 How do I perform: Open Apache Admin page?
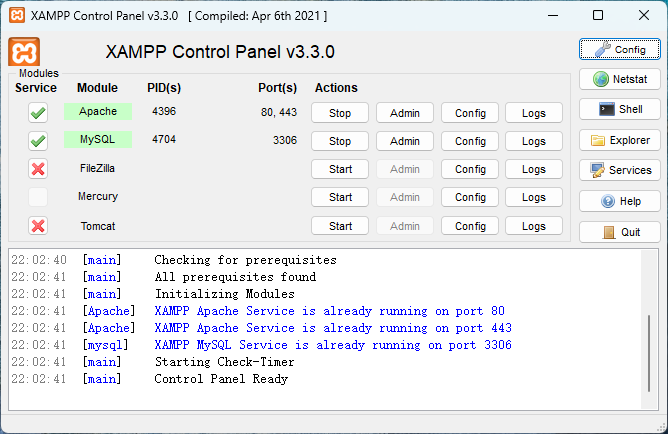point(405,113)
